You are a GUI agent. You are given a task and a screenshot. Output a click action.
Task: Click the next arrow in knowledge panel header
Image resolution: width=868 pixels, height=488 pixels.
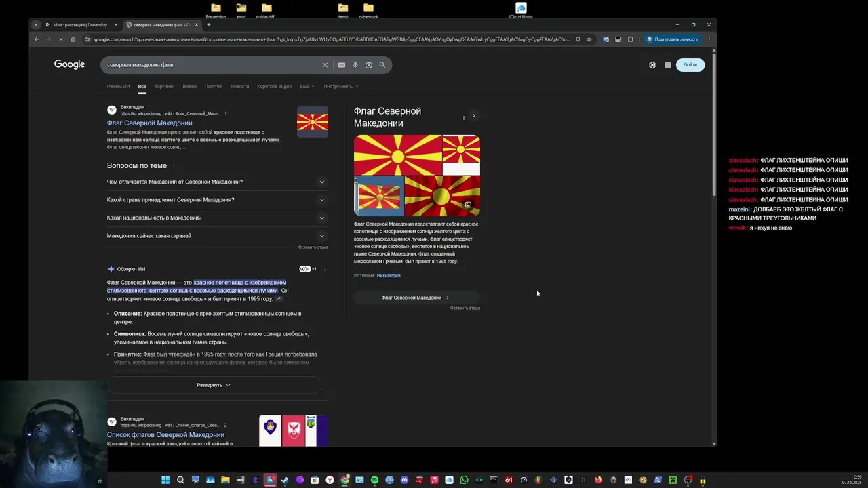[x=474, y=116]
